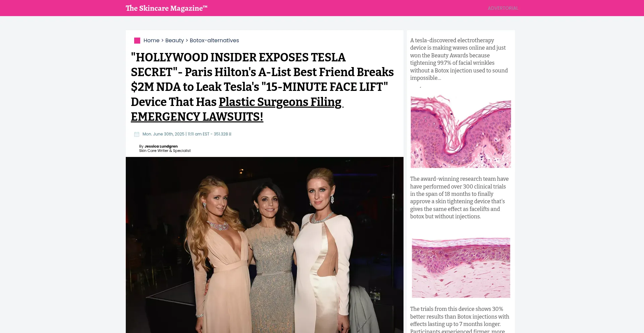This screenshot has height=333, width=644.
Task: Go to Home breadcrumb
Action: point(151,40)
